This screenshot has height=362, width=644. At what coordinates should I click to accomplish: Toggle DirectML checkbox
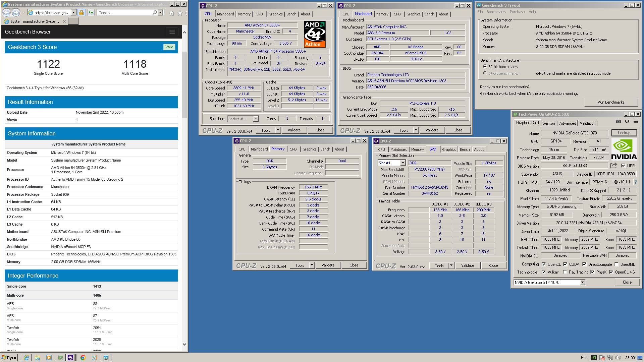(x=616, y=264)
